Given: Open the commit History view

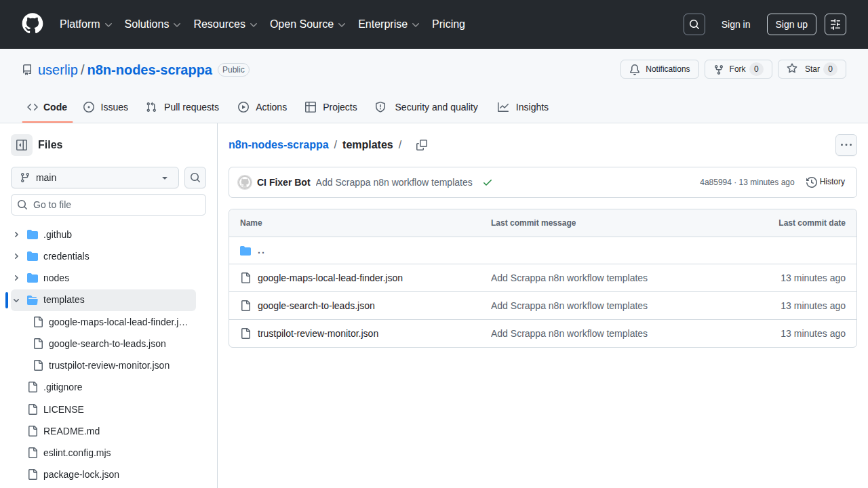Looking at the screenshot, I should point(825,182).
